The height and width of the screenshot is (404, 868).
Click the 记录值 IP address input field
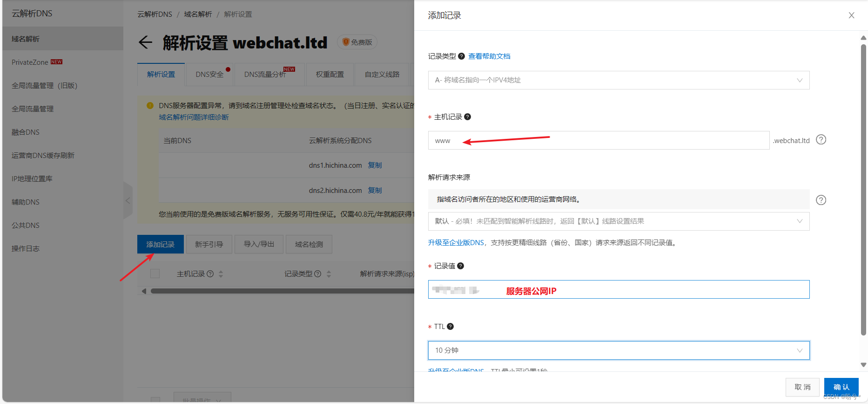pos(619,289)
